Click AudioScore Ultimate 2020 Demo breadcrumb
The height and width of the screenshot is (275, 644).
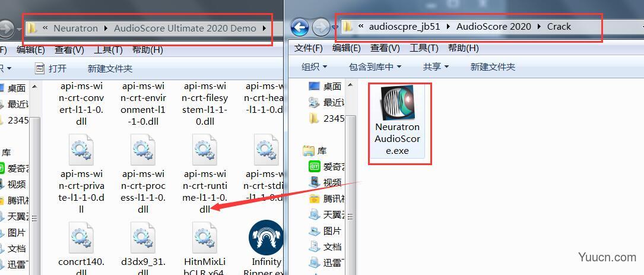coord(185,29)
